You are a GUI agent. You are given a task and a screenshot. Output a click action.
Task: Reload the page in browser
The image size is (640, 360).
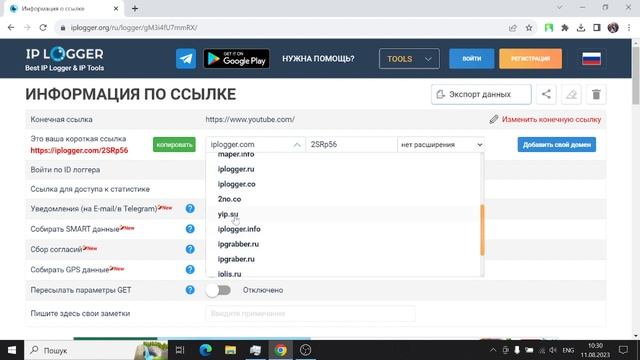(43, 28)
